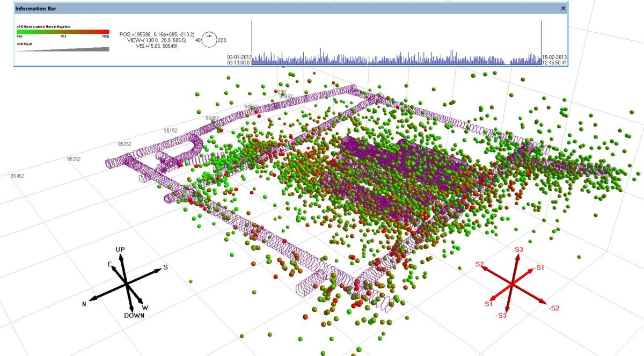Viewport: 644px width, 356px height.
Task: Click the S3 arrow on red axes
Action: point(518,258)
